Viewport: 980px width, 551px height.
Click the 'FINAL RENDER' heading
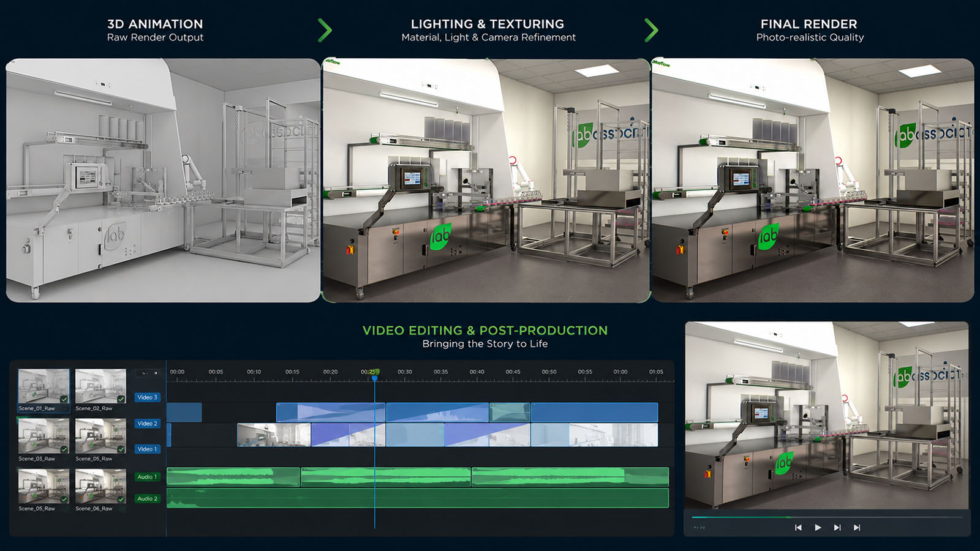point(809,24)
